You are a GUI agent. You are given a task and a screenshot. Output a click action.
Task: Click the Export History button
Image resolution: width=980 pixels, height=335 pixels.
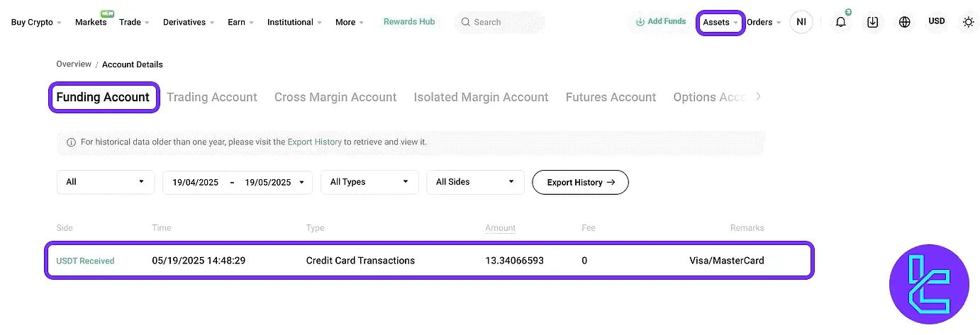tap(580, 182)
